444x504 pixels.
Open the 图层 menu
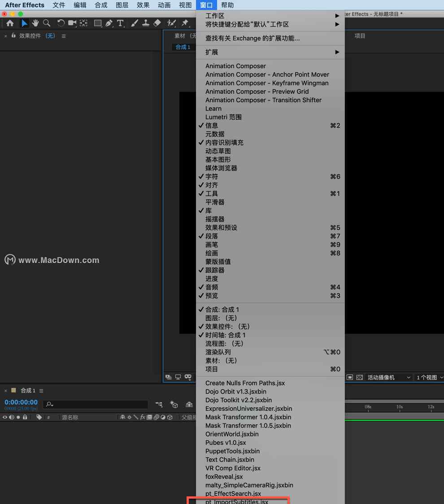pos(122,5)
